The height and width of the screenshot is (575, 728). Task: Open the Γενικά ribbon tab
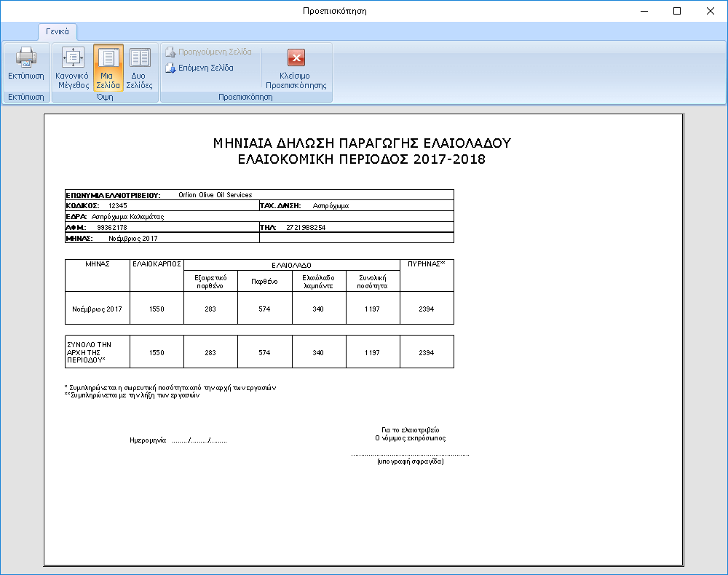[57, 31]
